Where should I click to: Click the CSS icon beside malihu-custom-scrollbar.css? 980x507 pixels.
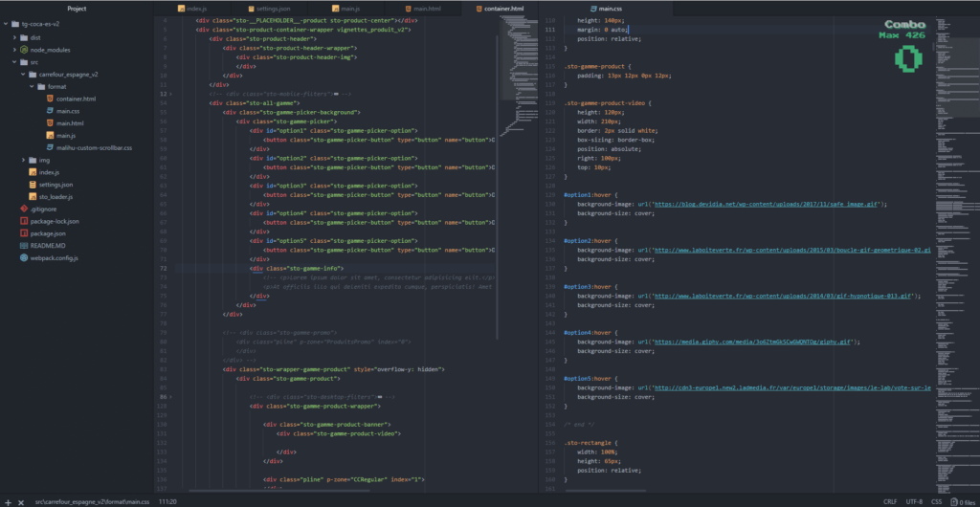pyautogui.click(x=50, y=148)
